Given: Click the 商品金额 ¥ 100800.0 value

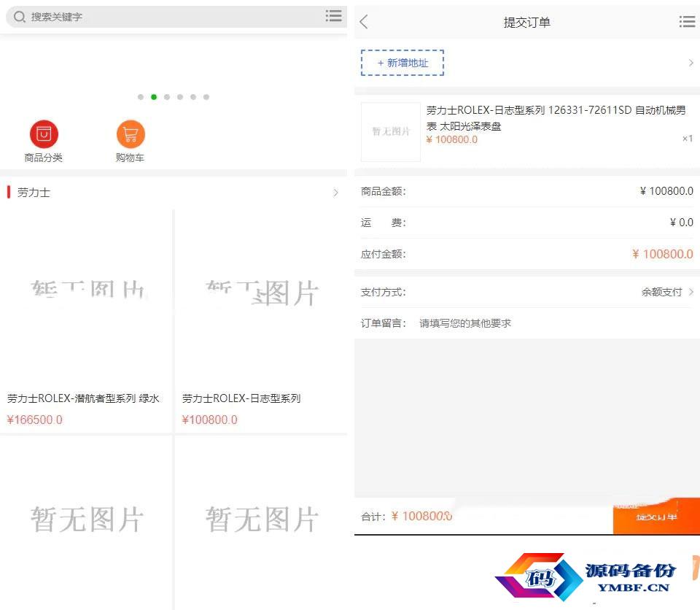Looking at the screenshot, I should click(666, 191).
